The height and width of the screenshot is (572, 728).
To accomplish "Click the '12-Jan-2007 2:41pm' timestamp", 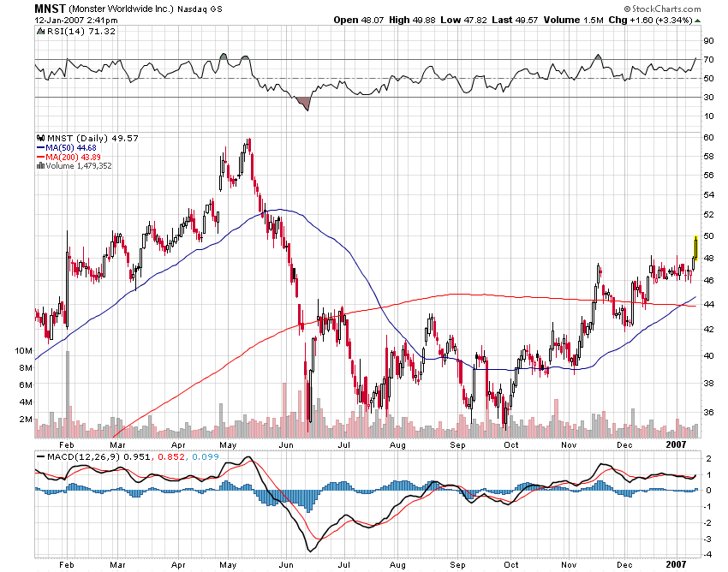I will pyautogui.click(x=76, y=21).
